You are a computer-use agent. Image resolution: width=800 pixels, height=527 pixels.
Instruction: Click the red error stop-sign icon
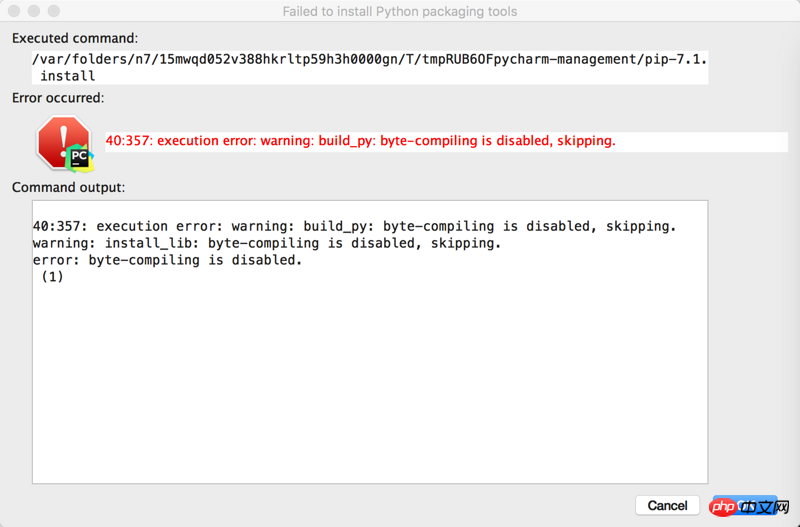[62, 140]
